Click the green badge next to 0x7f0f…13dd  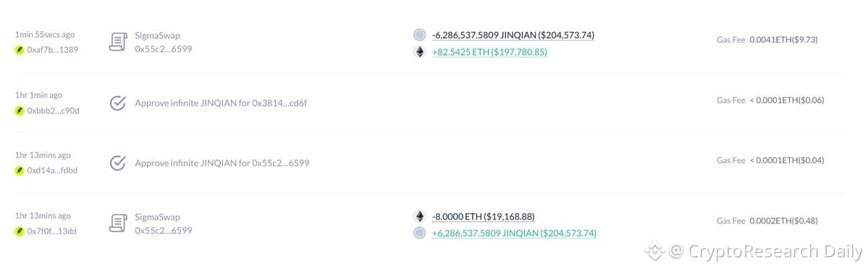20,231
